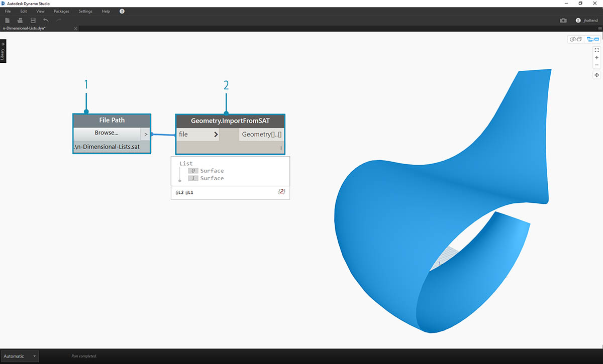This screenshot has width=603, height=364.
Task: Click the chevron on the file input port
Action: pos(216,135)
